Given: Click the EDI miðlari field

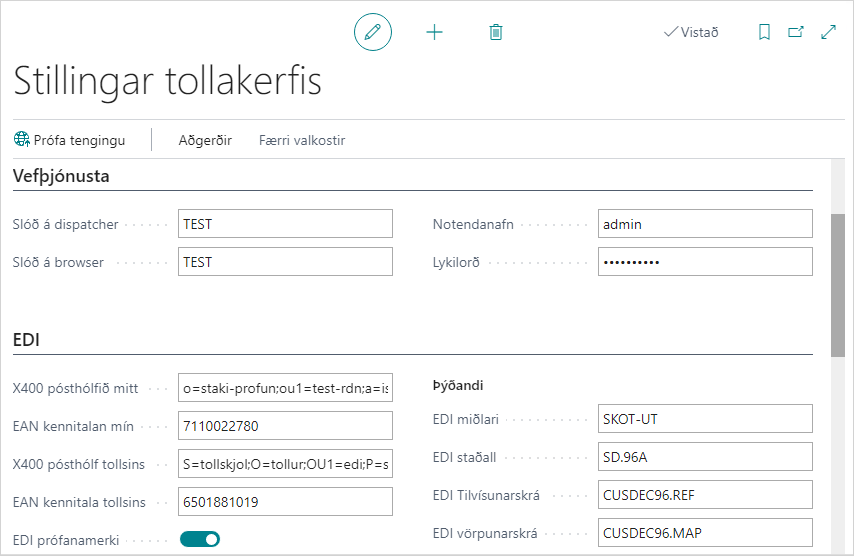Looking at the screenshot, I should click(x=705, y=419).
